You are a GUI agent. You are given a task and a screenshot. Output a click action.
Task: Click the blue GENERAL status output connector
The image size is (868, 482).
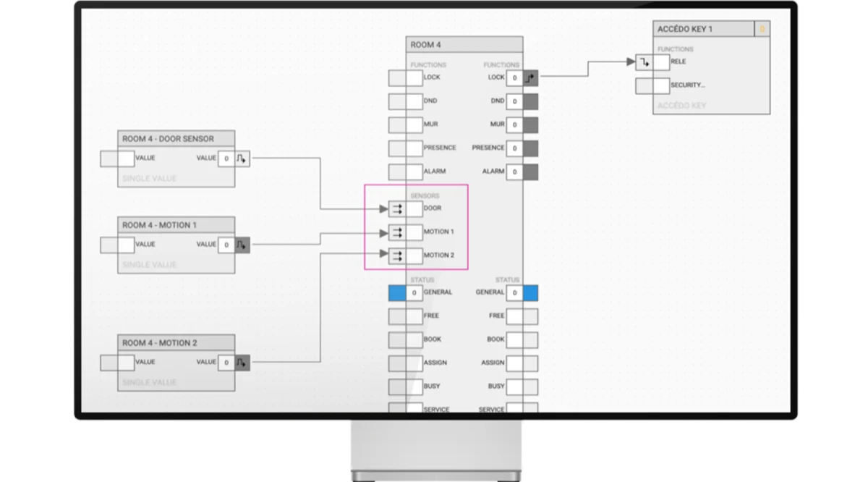[x=531, y=293]
